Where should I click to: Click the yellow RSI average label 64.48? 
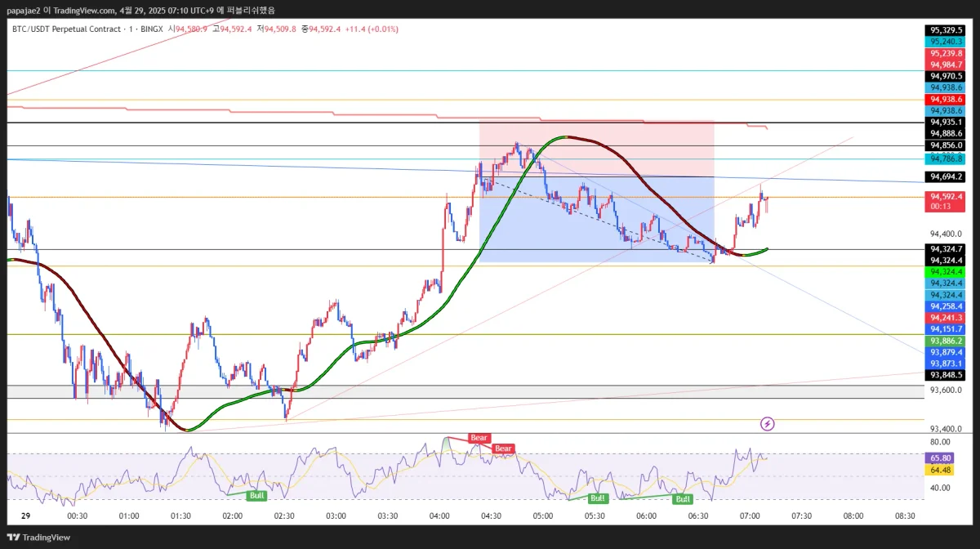(937, 470)
